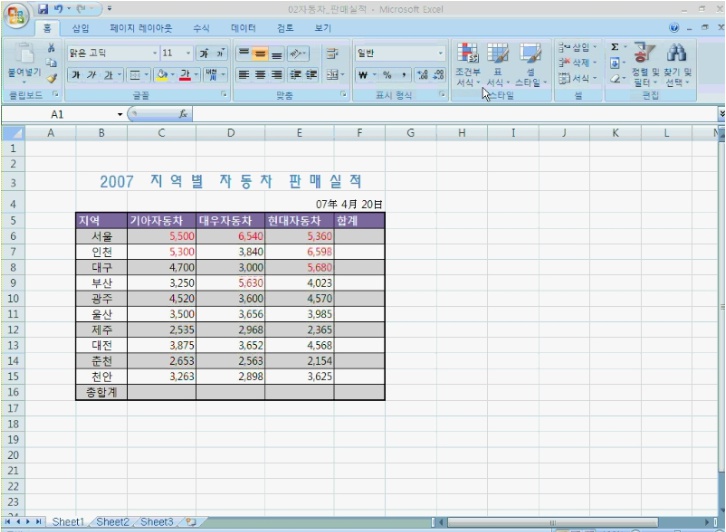The width and height of the screenshot is (726, 532).
Task: Toggle highlighted middle vertical alignment
Action: 260,54
